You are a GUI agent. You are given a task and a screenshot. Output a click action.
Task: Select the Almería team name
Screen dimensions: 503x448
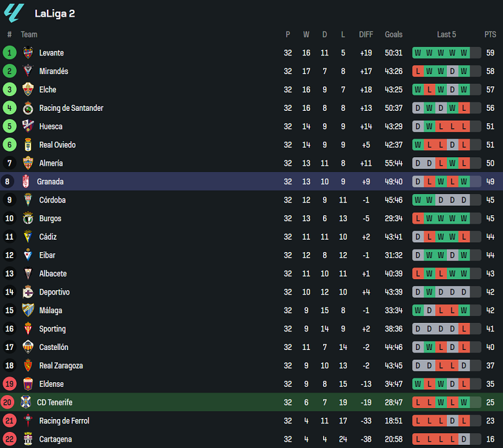click(x=51, y=163)
